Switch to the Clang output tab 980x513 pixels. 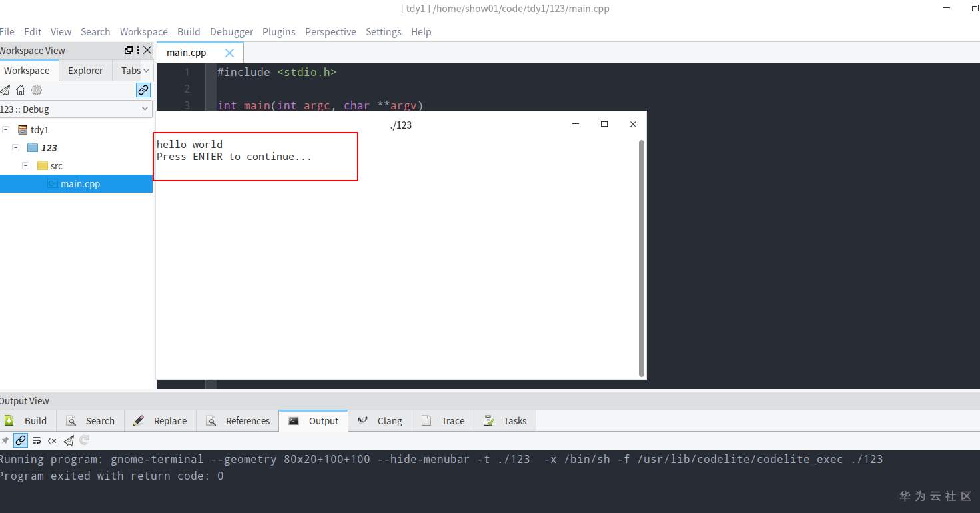tap(380, 421)
